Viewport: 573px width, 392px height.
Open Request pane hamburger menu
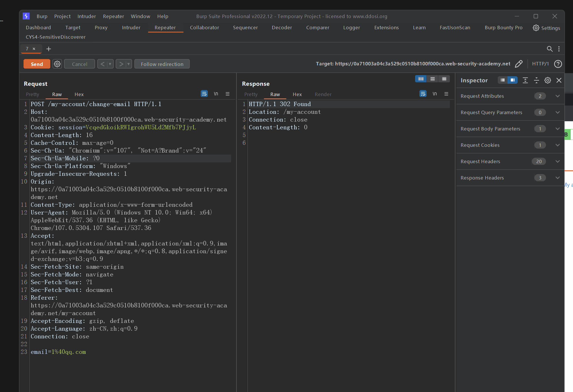(x=228, y=94)
